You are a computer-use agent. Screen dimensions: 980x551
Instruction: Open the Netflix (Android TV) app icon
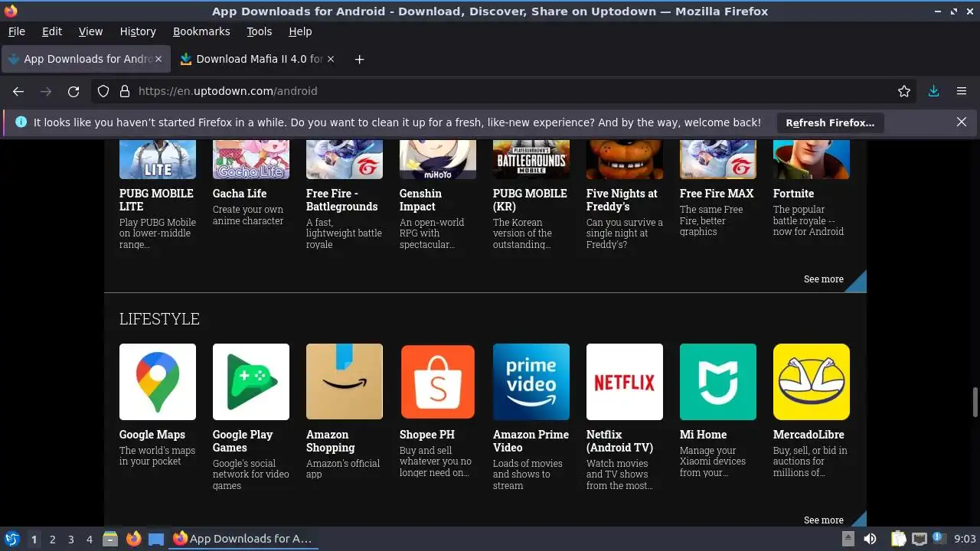click(625, 382)
